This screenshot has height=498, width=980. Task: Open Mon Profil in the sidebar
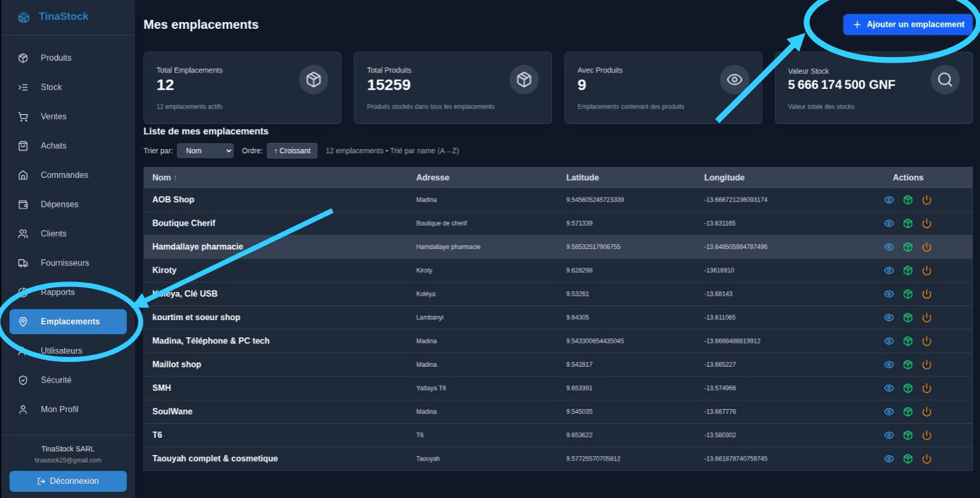(x=67, y=409)
